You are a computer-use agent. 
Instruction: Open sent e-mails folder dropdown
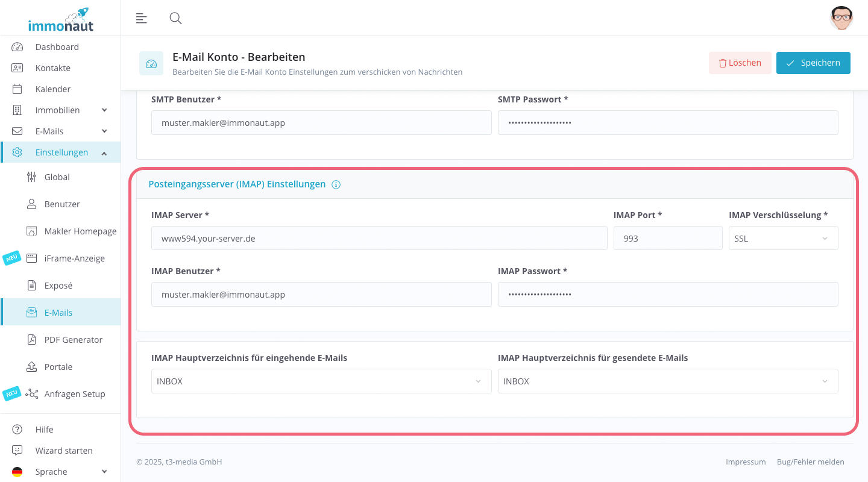tap(667, 381)
